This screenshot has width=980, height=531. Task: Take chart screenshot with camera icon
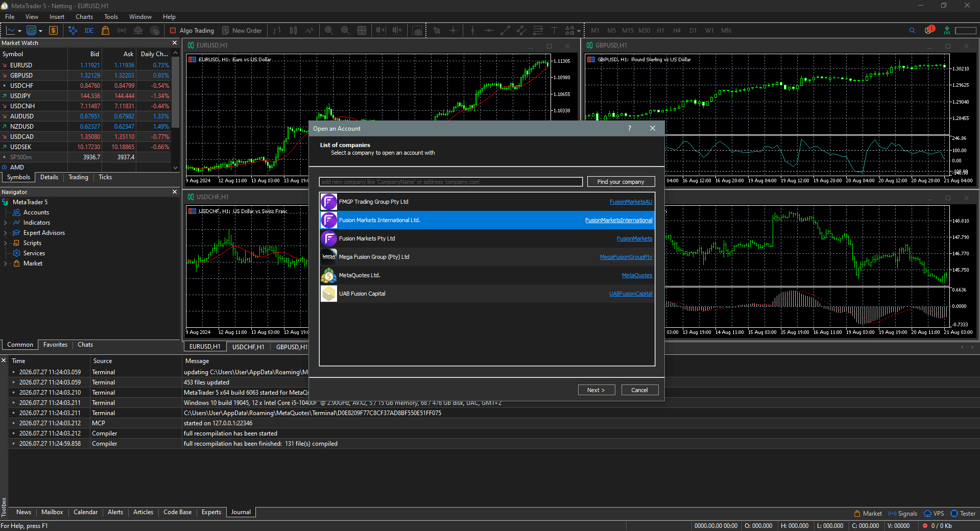(417, 31)
